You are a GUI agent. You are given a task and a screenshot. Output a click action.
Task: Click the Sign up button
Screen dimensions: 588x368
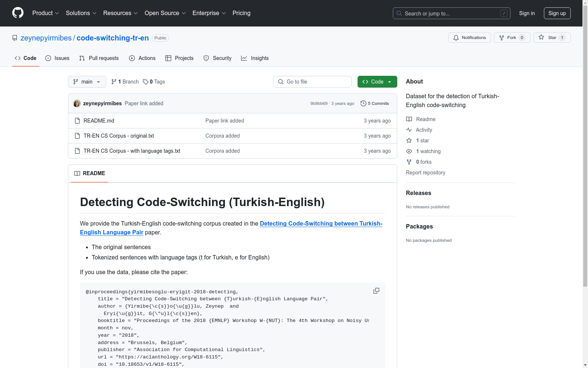click(557, 13)
